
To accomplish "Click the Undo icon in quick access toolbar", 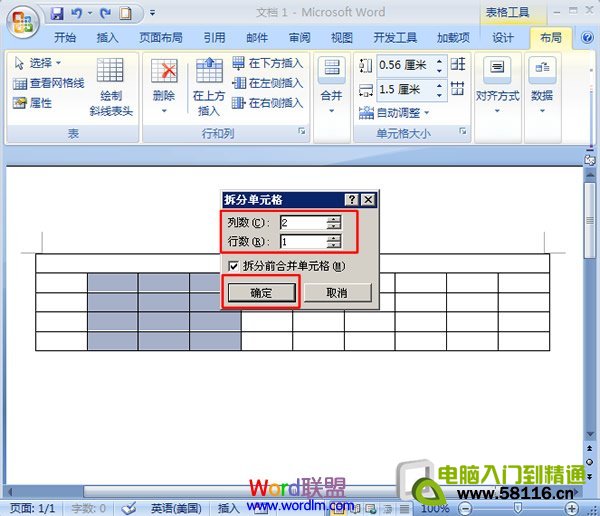I will click(76, 14).
